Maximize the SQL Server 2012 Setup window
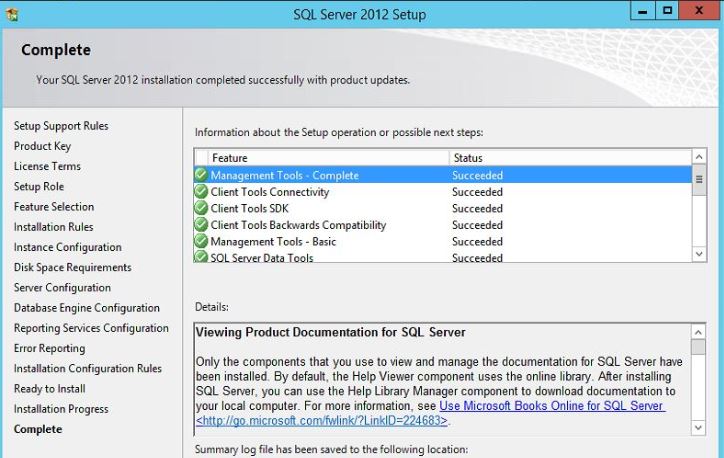The height and width of the screenshot is (458, 724). click(x=667, y=12)
